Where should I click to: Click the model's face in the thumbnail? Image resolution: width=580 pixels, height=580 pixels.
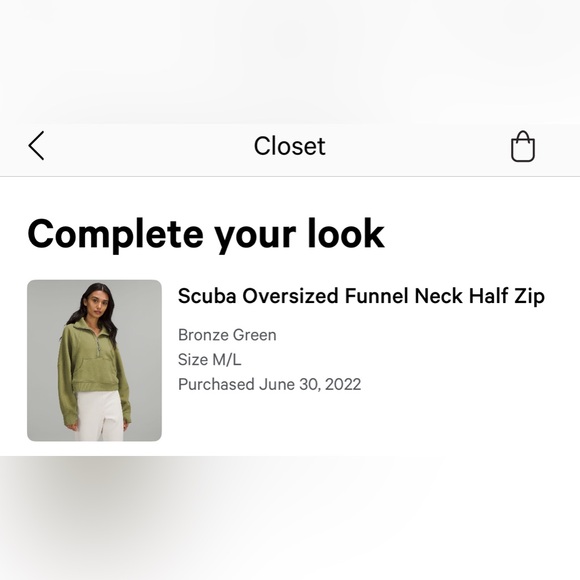[97, 301]
